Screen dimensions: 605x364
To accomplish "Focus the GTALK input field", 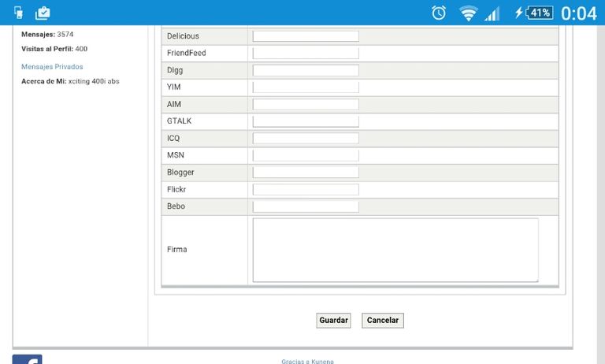I will tap(306, 121).
